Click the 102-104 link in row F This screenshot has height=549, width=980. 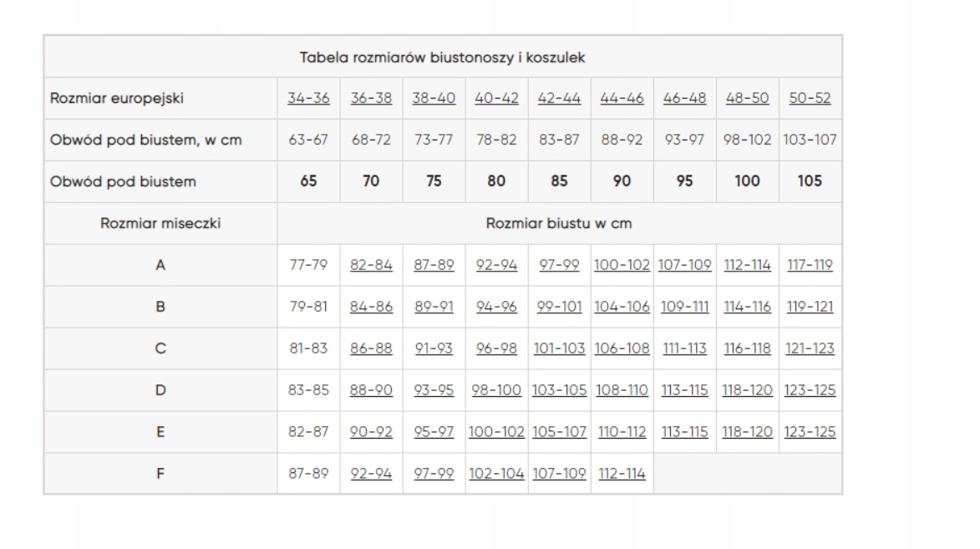[496, 474]
